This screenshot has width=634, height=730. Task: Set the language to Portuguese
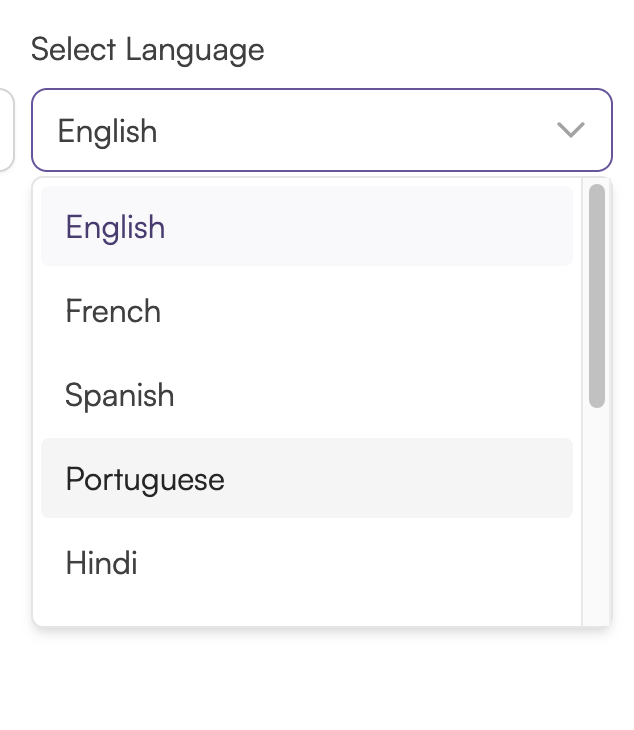[307, 478]
